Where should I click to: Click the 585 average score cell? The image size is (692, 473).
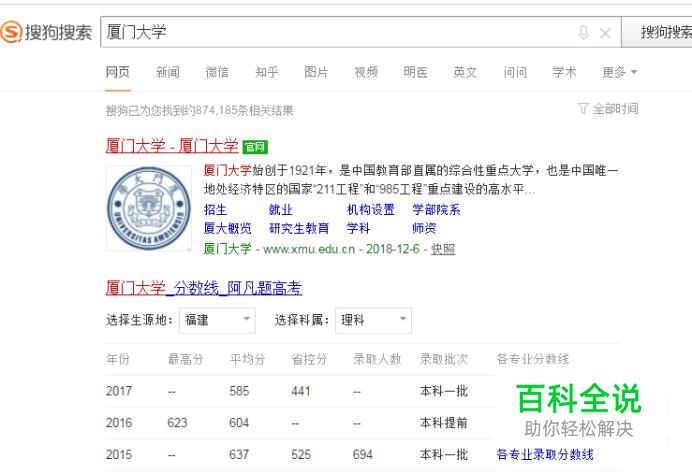(x=239, y=391)
